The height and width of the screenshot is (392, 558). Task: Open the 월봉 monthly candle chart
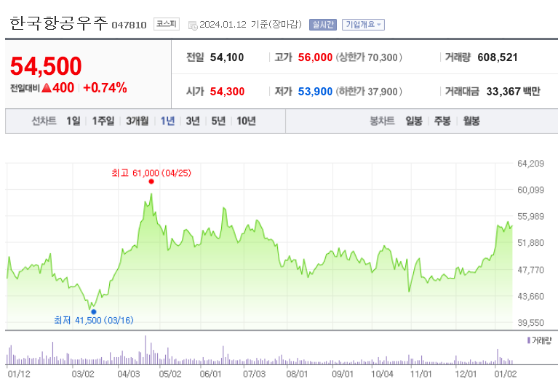click(471, 121)
